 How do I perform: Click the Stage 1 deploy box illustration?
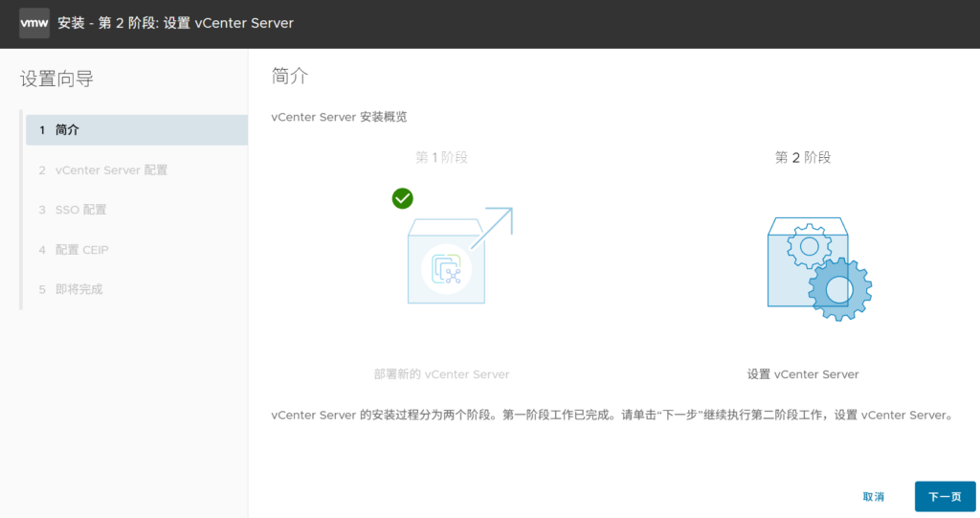pos(460,256)
